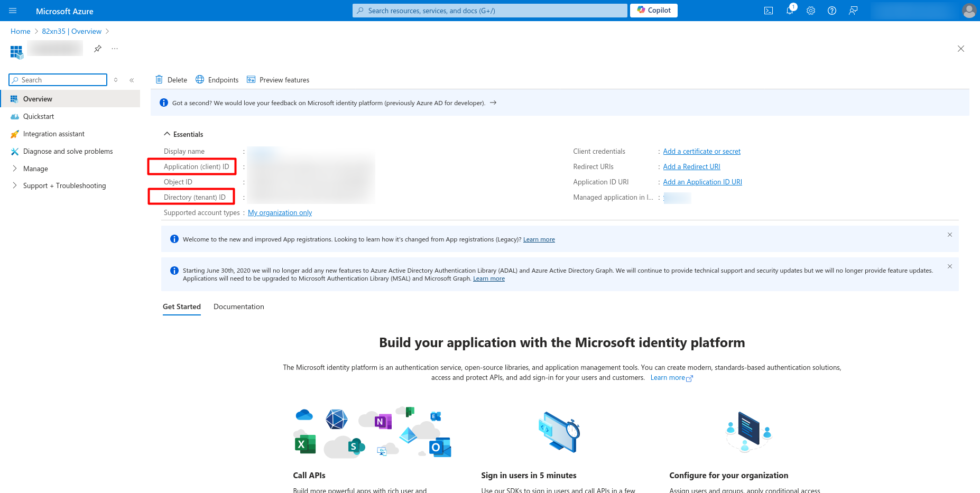Click Add a Redirect URI link
980x493 pixels.
point(691,167)
